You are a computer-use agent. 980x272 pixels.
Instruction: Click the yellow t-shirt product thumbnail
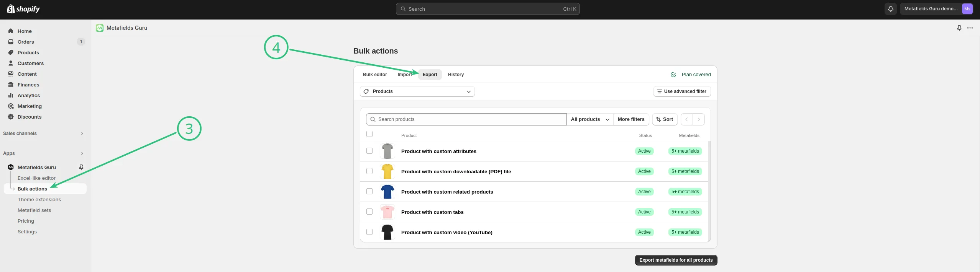coord(387,171)
